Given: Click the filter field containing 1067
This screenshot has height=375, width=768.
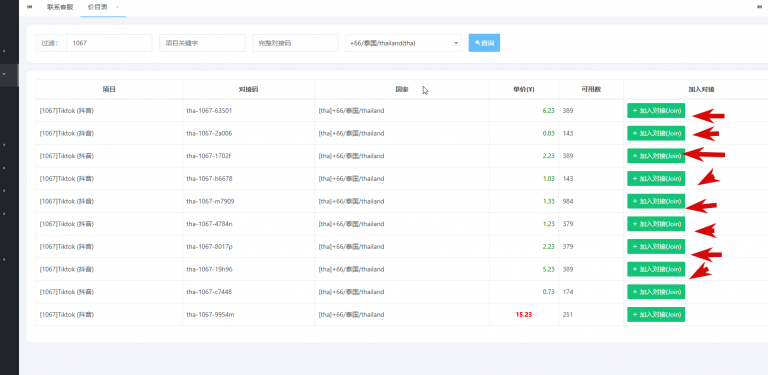Looking at the screenshot, I should pyautogui.click(x=109, y=43).
